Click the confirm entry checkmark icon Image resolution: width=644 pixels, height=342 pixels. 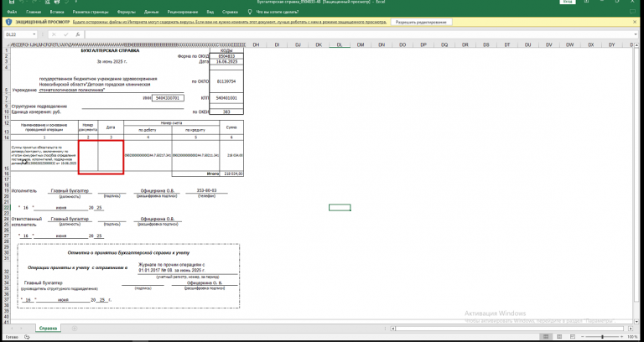click(65, 35)
